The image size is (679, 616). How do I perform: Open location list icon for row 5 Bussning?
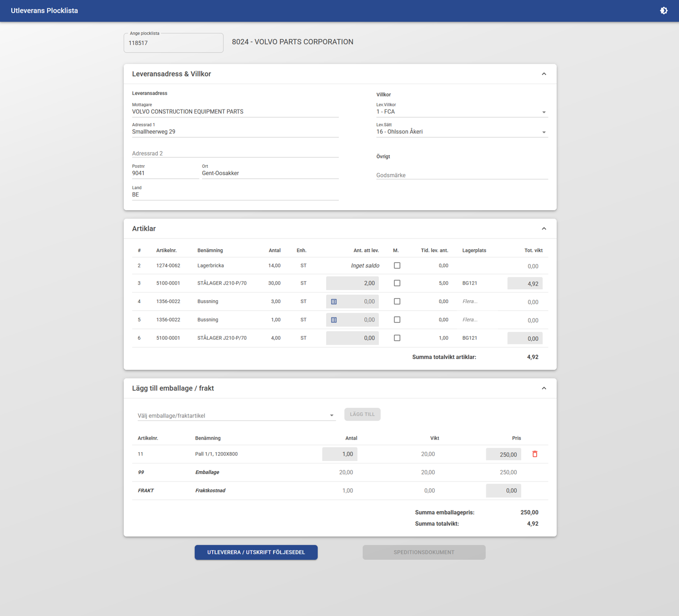click(x=334, y=320)
